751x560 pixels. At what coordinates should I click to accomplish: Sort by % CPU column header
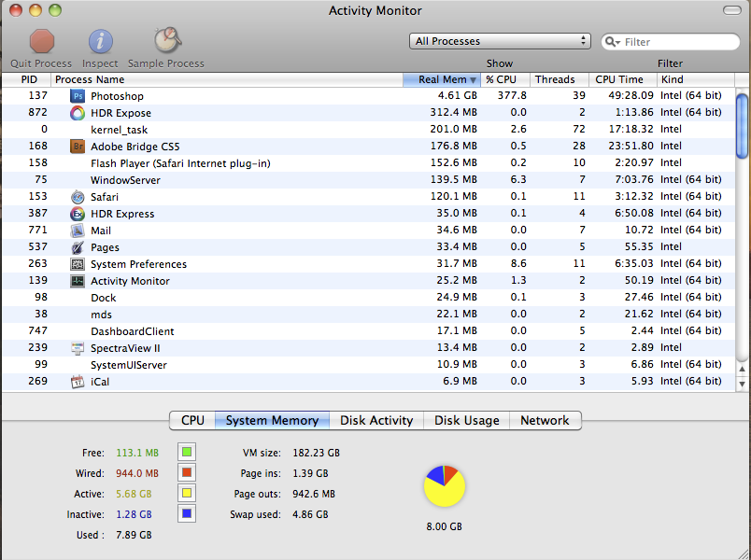coord(505,79)
